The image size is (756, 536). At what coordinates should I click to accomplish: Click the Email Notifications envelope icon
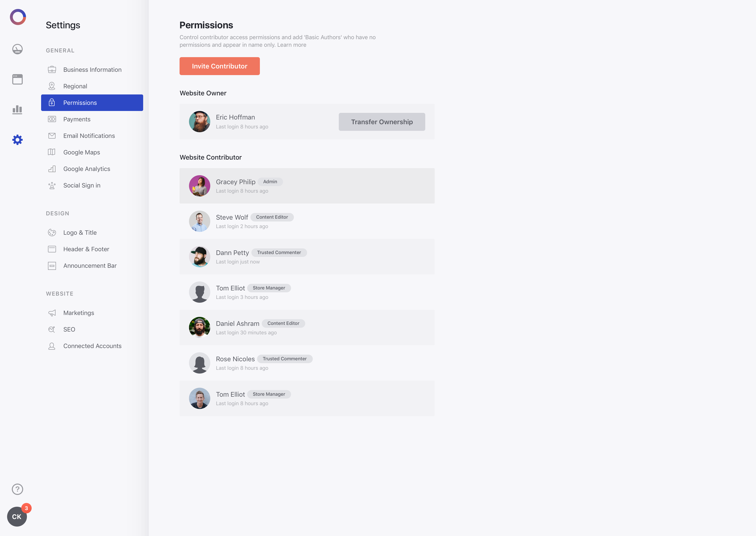click(x=52, y=136)
